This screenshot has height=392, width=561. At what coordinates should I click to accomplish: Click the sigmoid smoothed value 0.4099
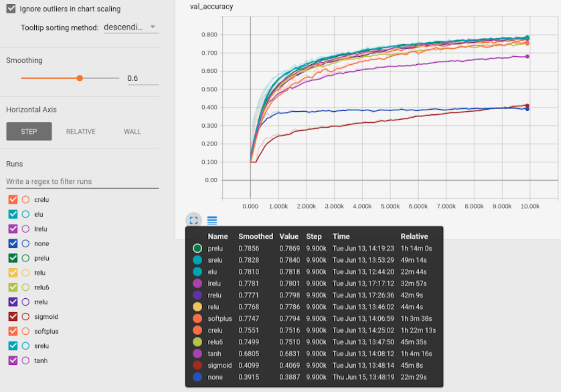(x=249, y=366)
